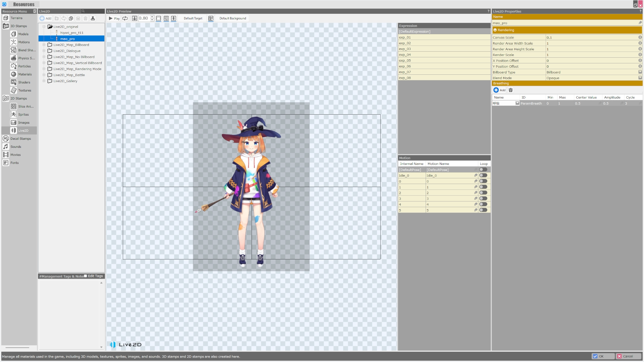Expand the Live2D_Dialogue folder

tap(44, 51)
